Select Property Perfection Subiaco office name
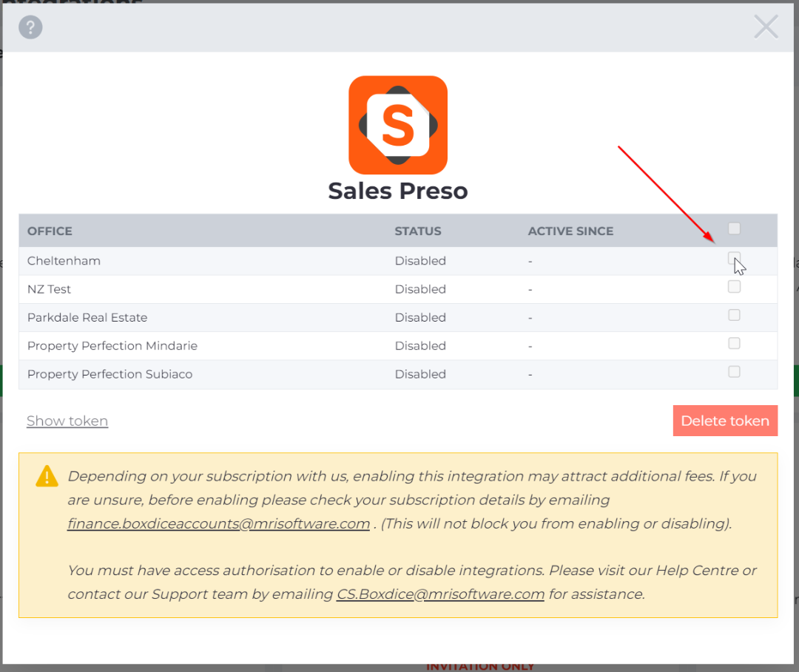The height and width of the screenshot is (672, 799). pyautogui.click(x=109, y=374)
